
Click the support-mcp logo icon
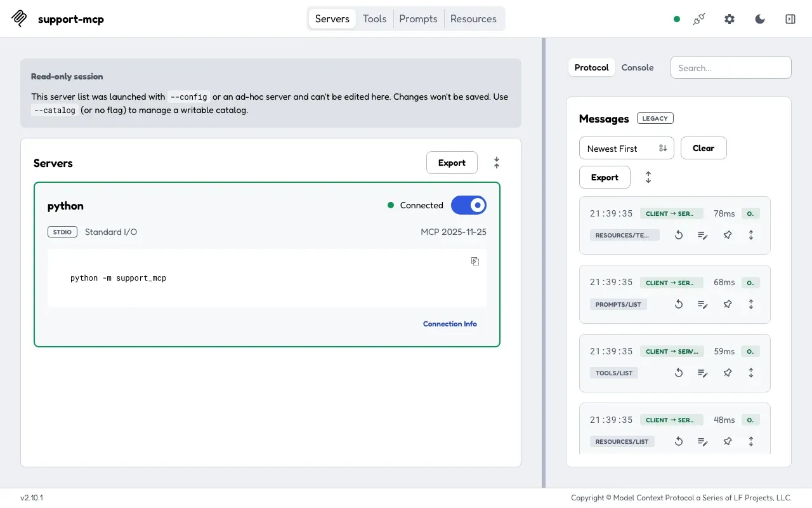(x=20, y=18)
